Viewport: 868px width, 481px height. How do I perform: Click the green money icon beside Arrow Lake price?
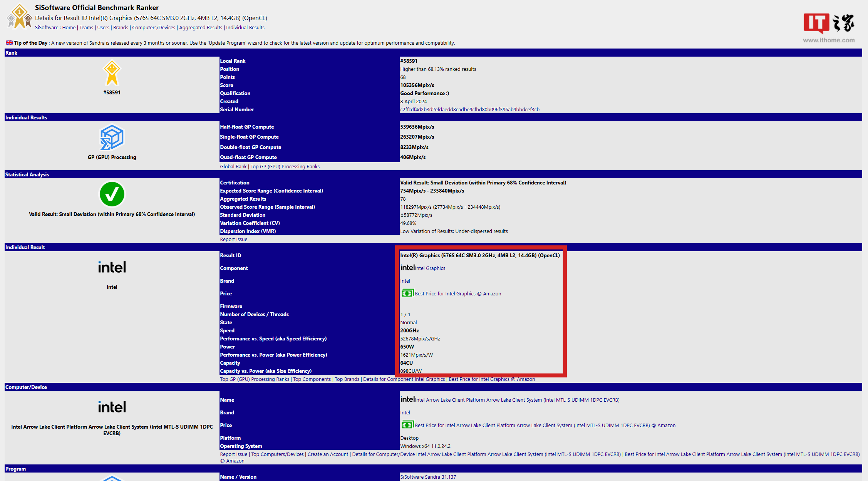[x=407, y=425]
